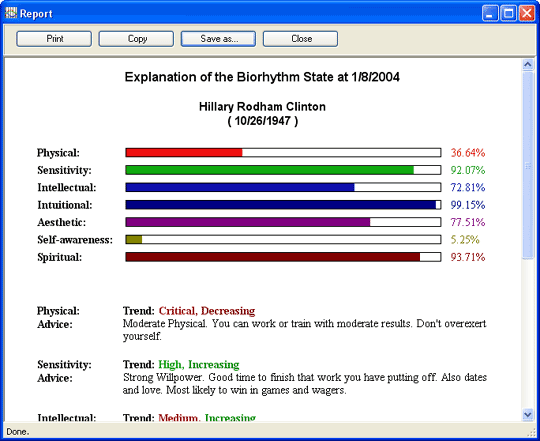Viewport: 540px width, 441px height.
Task: Click the Report window title icon
Action: pyautogui.click(x=11, y=13)
